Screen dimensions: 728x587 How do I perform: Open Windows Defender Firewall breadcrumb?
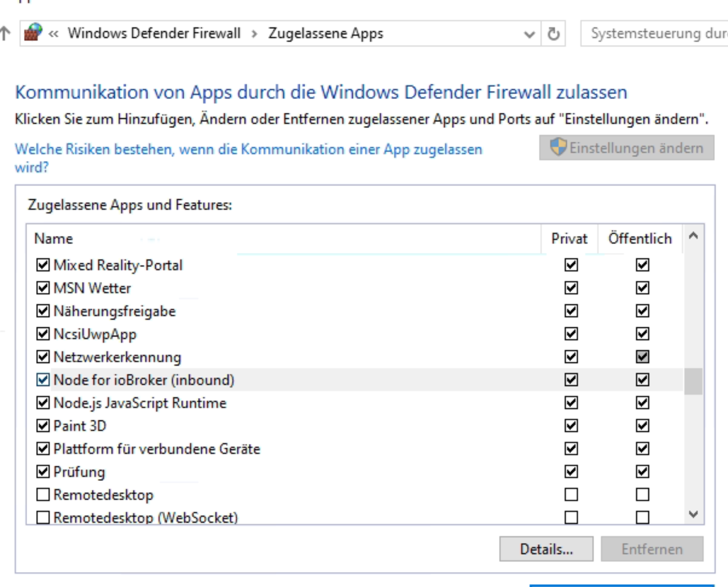pos(154,33)
